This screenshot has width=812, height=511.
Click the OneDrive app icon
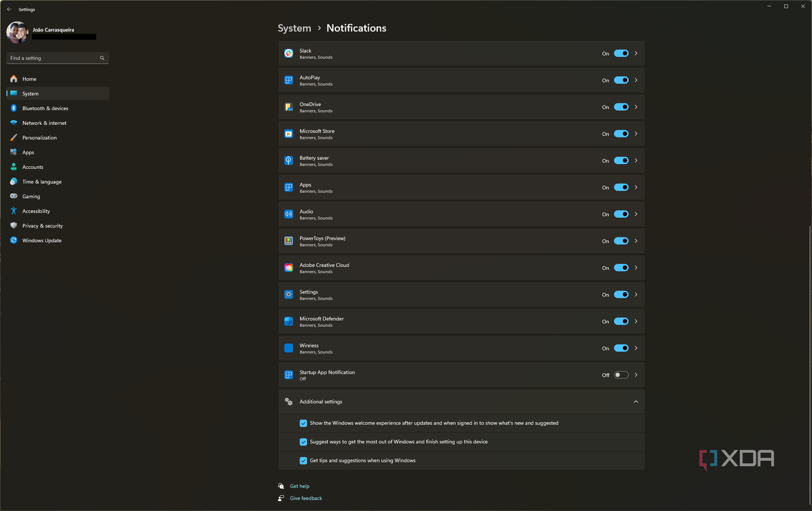289,107
